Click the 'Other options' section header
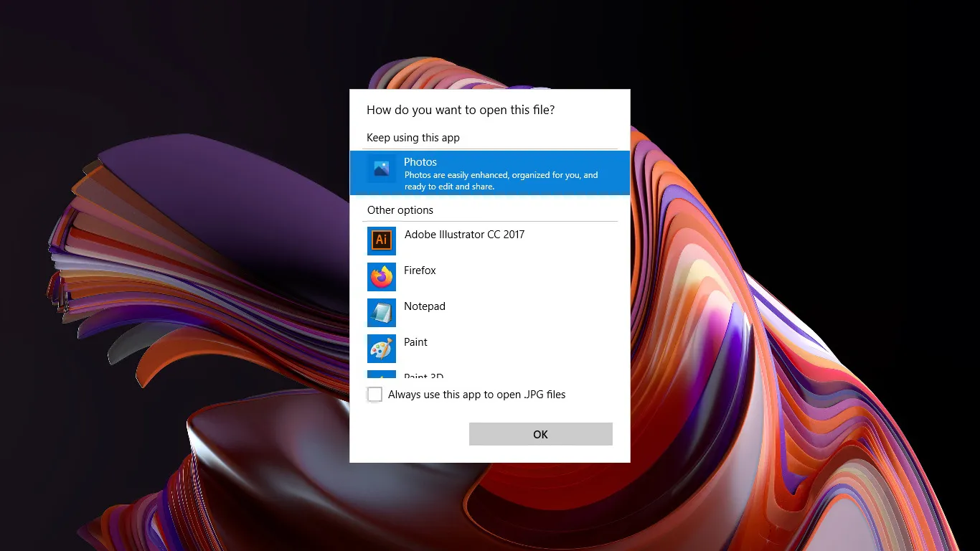The height and width of the screenshot is (551, 980). pyautogui.click(x=400, y=210)
